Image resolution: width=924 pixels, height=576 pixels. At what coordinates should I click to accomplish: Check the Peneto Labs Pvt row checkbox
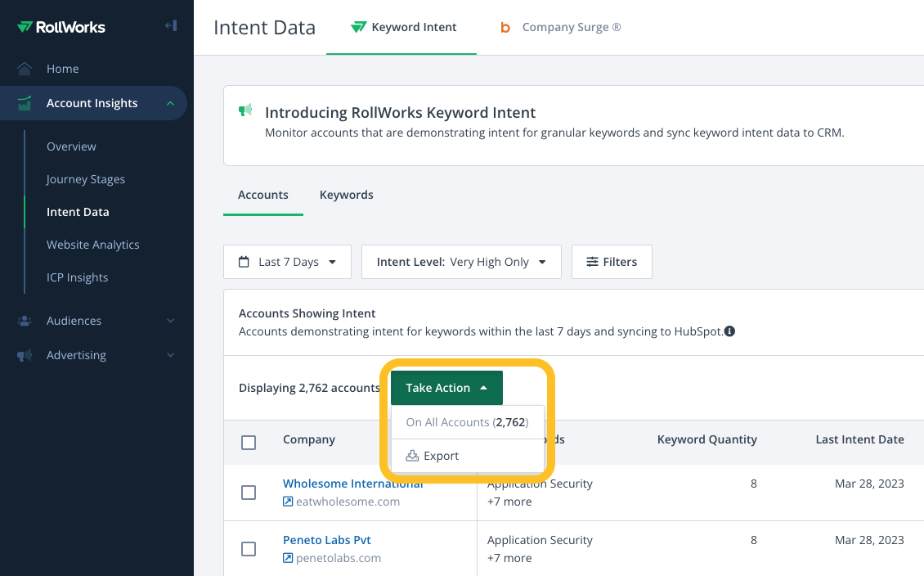[249, 549]
